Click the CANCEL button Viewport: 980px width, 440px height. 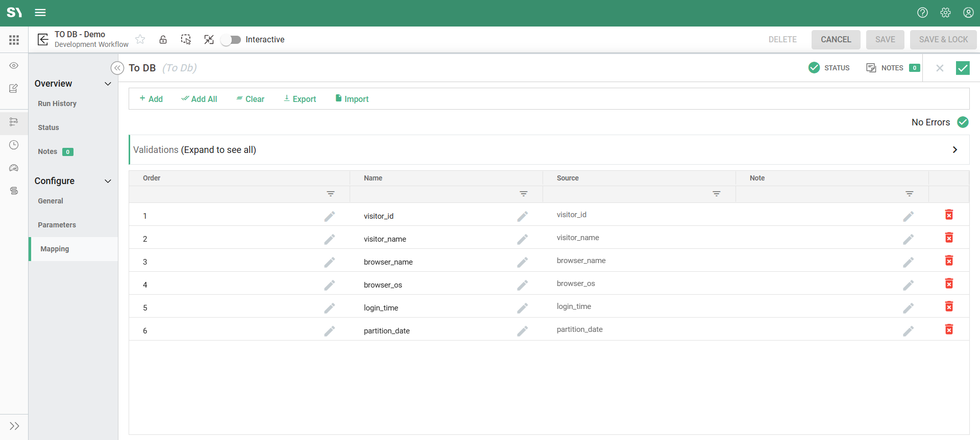click(836, 40)
